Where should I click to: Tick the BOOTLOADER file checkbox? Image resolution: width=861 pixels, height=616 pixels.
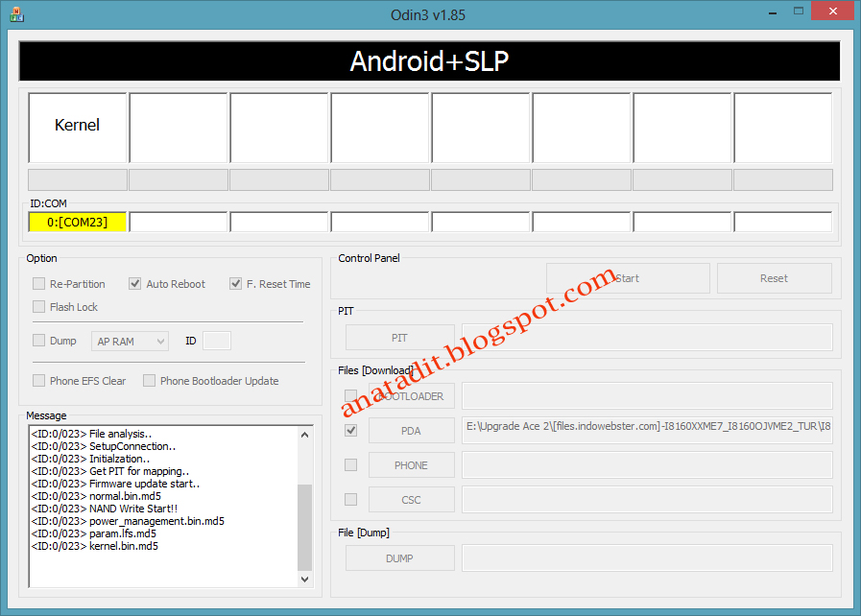[351, 396]
